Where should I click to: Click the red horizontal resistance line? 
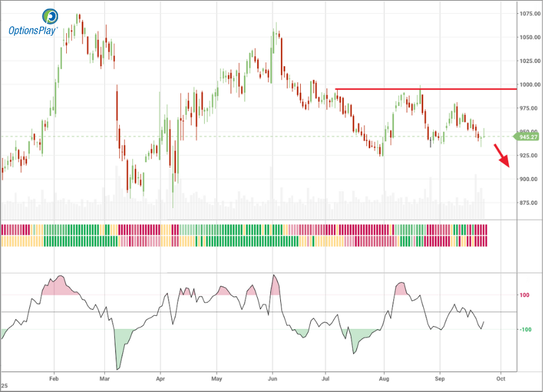[424, 89]
